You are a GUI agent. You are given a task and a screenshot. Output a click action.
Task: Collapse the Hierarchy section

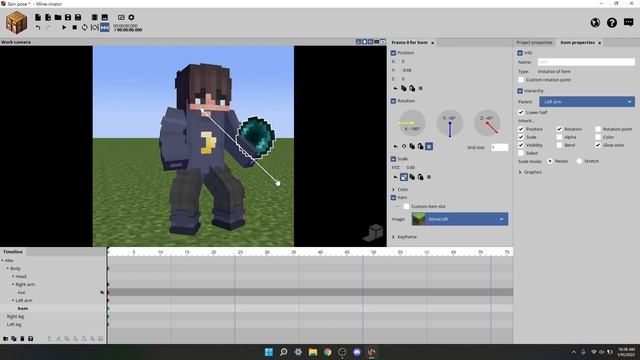[520, 91]
